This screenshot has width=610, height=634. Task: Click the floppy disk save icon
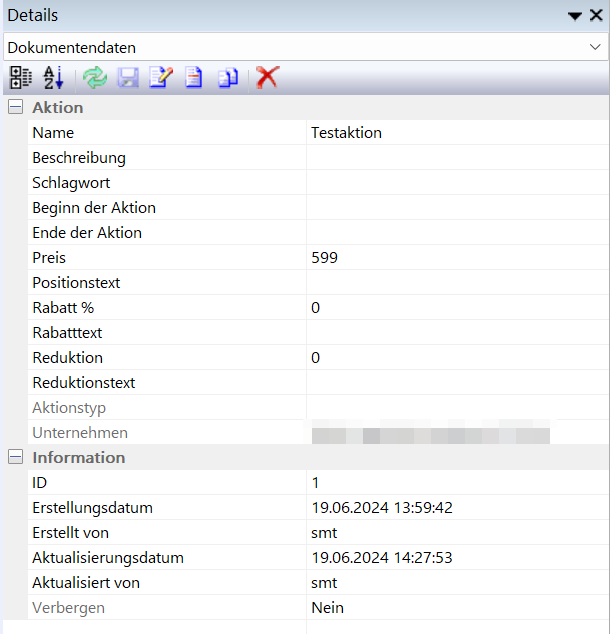[128, 77]
